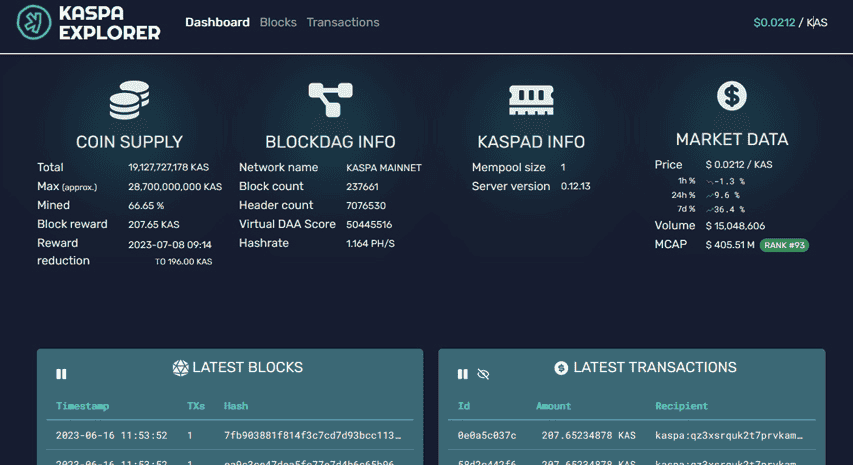Click block reward value 207.65 KAS
This screenshot has width=853, height=465.
click(153, 225)
